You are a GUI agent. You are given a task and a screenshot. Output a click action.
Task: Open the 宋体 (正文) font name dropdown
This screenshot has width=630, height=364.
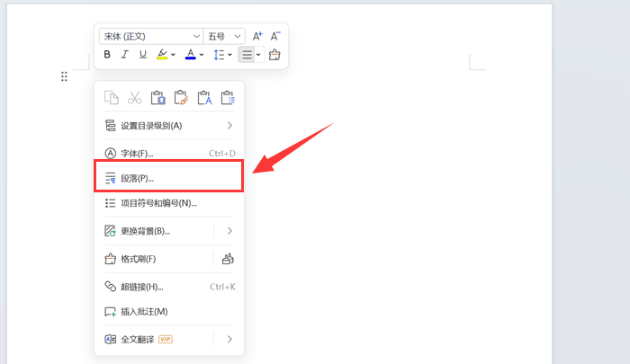(151, 37)
